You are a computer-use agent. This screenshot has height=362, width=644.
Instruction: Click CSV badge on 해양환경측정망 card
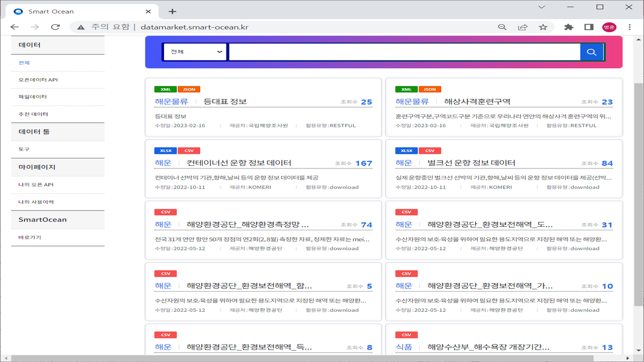(166, 212)
